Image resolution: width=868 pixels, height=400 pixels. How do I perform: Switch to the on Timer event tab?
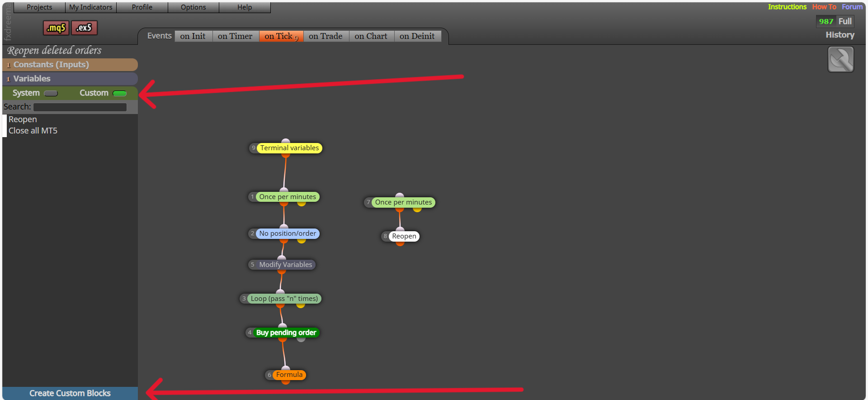pos(235,36)
